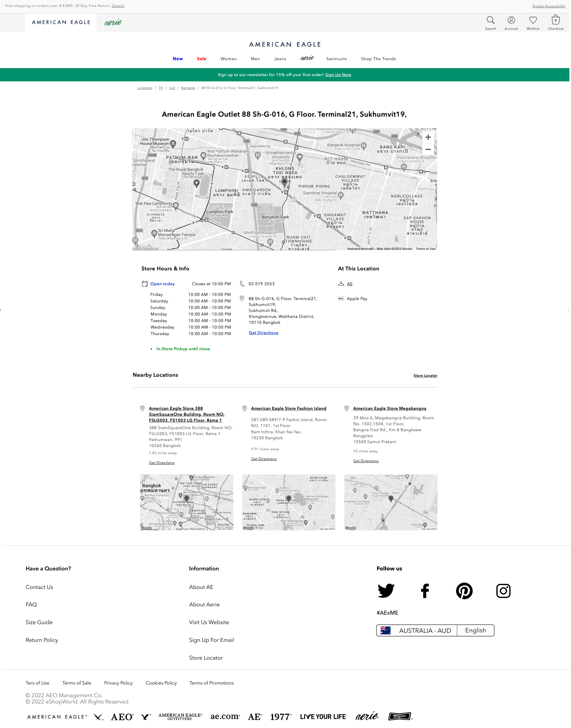The height and width of the screenshot is (728, 571).
Task: Open the Checkout shopping bag icon
Action: click(556, 20)
